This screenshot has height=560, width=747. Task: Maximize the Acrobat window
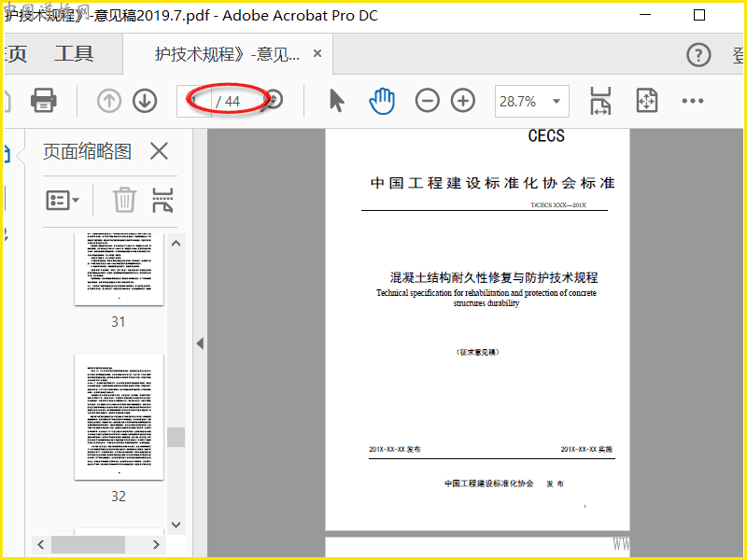(x=698, y=15)
